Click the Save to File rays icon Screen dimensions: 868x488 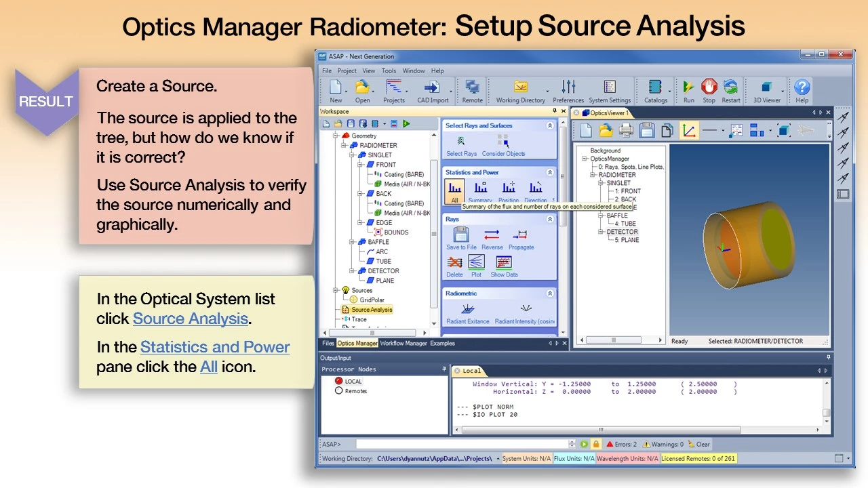(x=461, y=237)
